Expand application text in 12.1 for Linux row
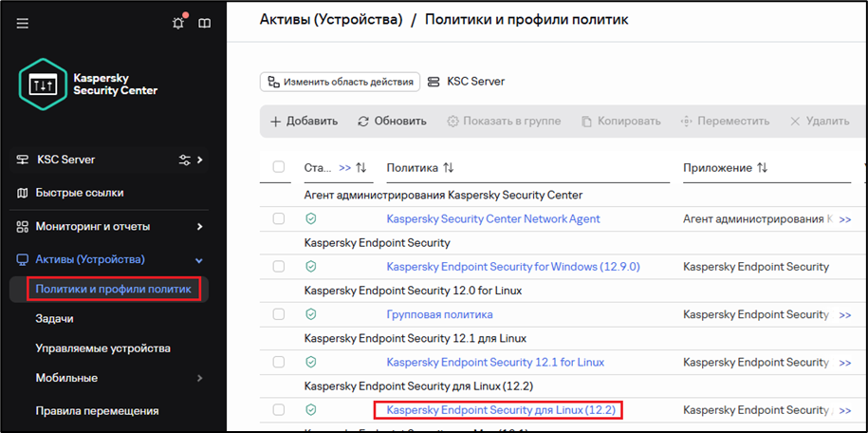868x433 pixels. [844, 363]
